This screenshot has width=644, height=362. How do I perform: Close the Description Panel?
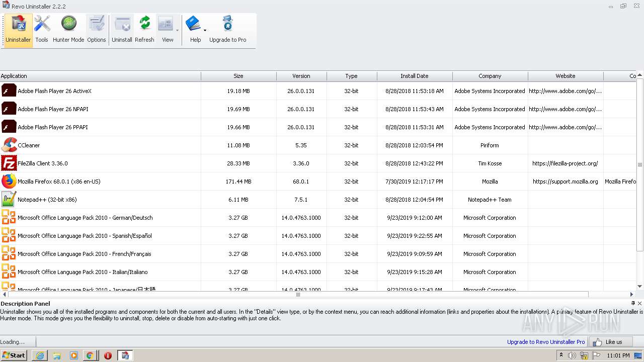[640, 303]
